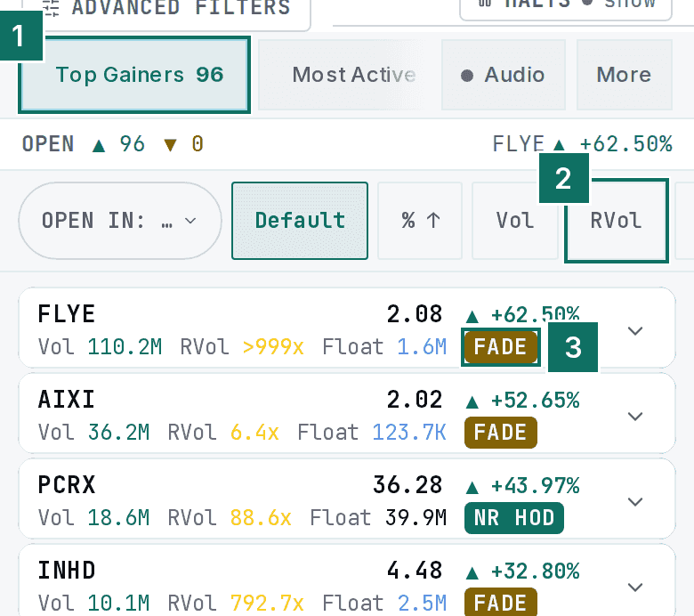Expand the AIXI row chevron
694x616 pixels.
[635, 417]
